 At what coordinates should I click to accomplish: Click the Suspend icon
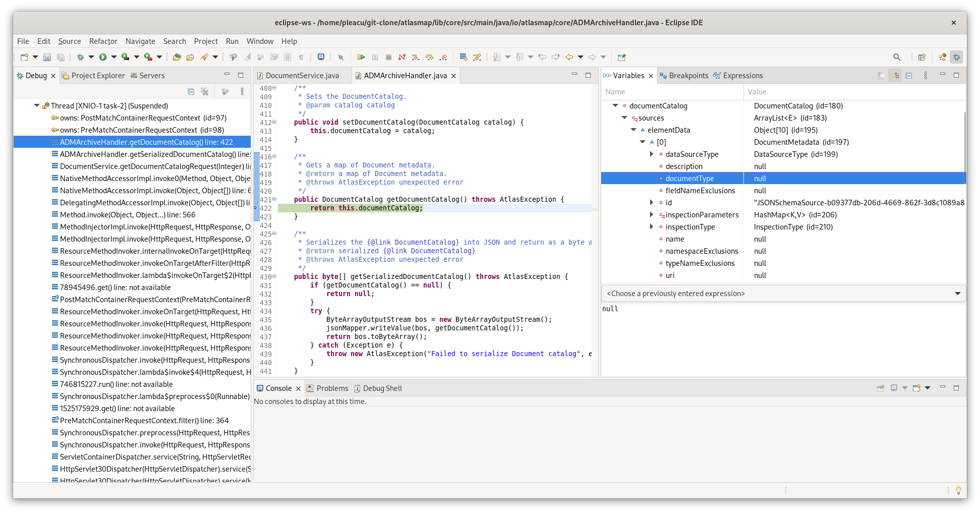[375, 57]
